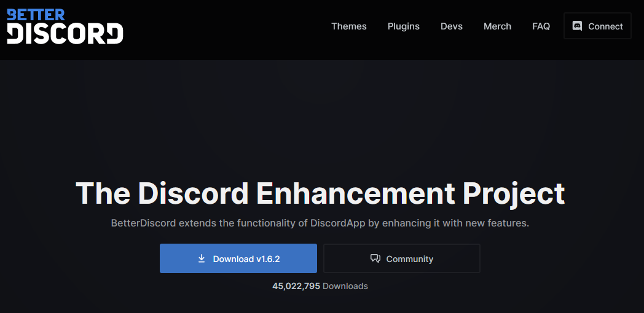Screen dimensions: 644x313
Task: Go to the Devs section
Action: point(452,26)
